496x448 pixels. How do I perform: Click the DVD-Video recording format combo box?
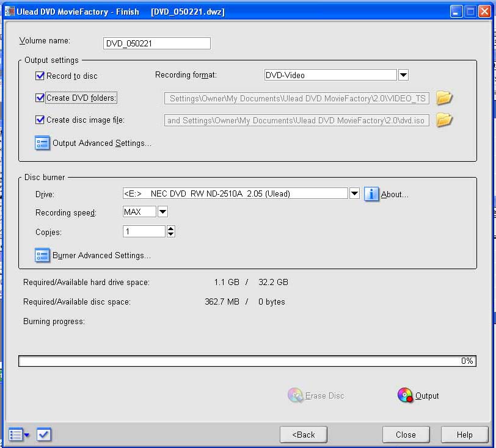(x=330, y=75)
